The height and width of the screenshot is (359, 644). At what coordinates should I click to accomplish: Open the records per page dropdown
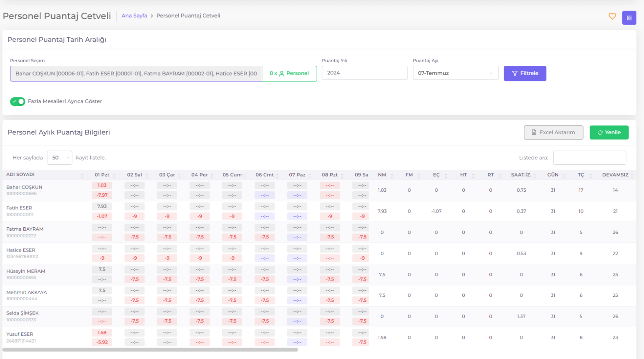point(60,158)
